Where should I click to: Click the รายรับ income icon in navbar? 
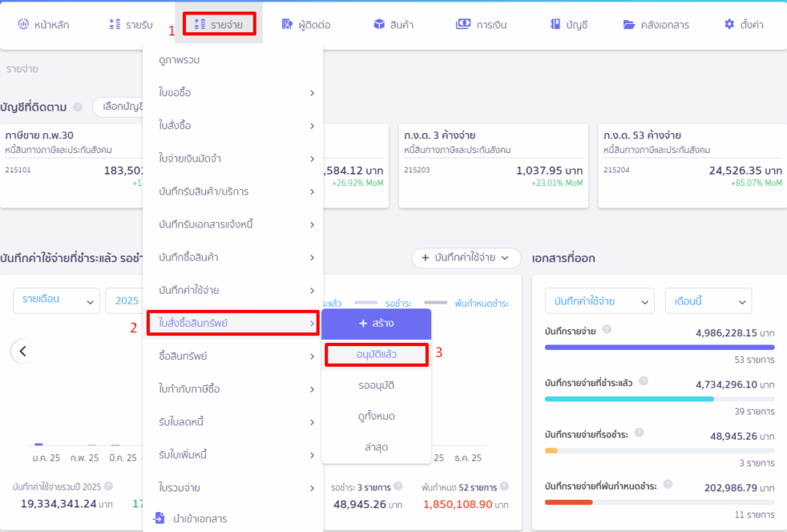pos(115,25)
